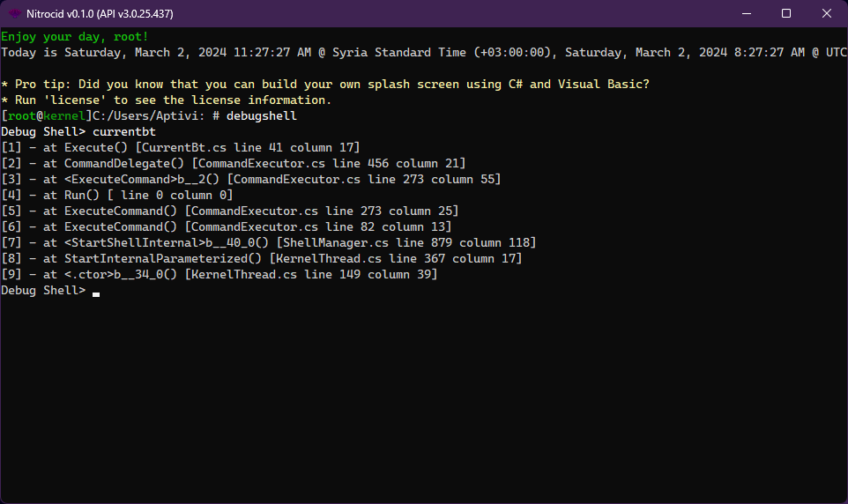Click stack frame [2] CommandDelegate() line
Screen dimensions: 848x504
(x=234, y=164)
